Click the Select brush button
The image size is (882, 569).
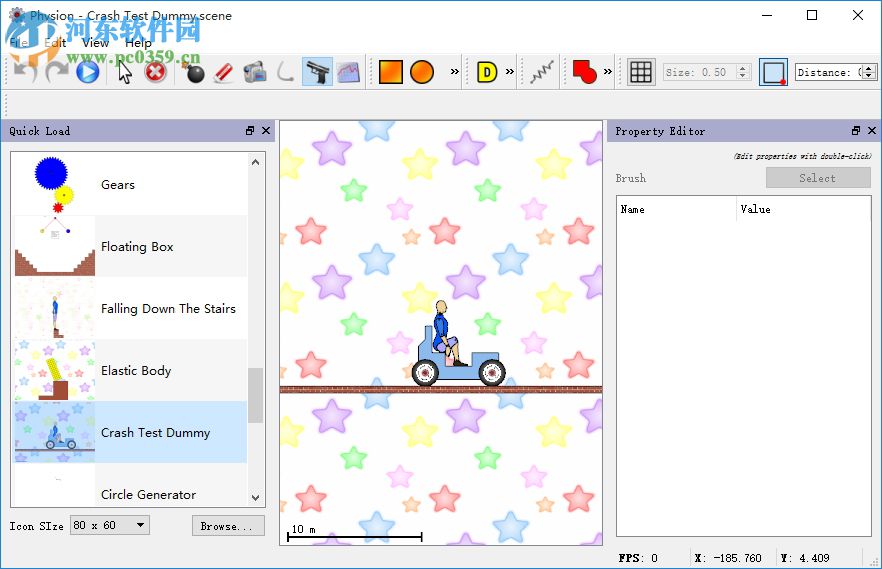(818, 178)
